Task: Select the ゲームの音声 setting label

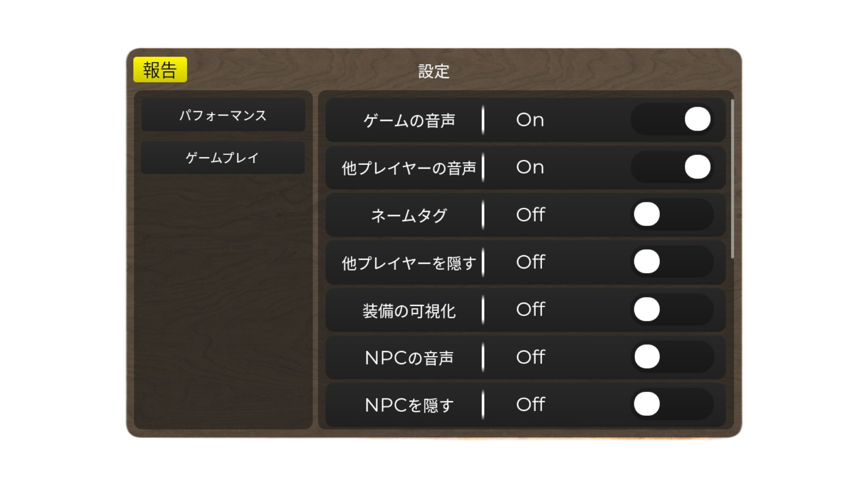Action: [x=409, y=121]
